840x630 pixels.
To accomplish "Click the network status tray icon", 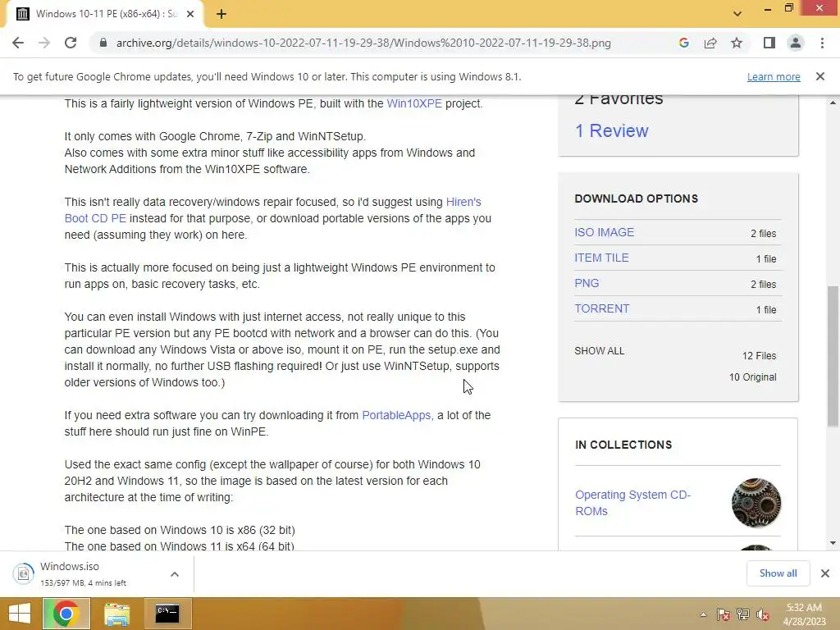I will point(743,614).
